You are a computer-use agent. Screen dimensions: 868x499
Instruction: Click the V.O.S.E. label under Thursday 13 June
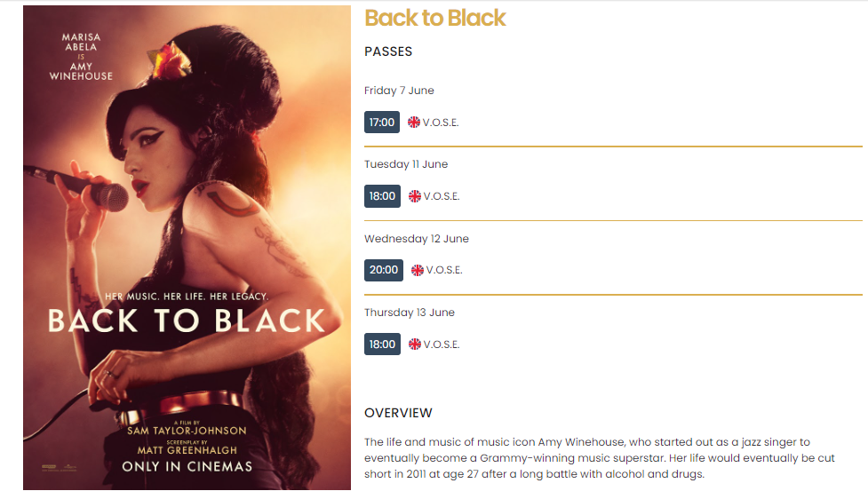click(x=442, y=345)
